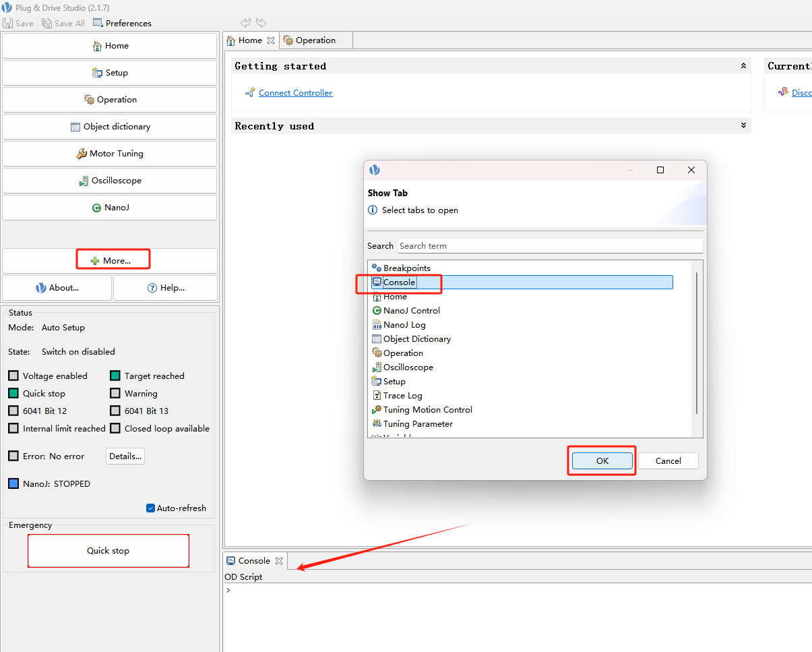The width and height of the screenshot is (812, 652).
Task: Click the Search term field in Show Tab
Action: [550, 246]
